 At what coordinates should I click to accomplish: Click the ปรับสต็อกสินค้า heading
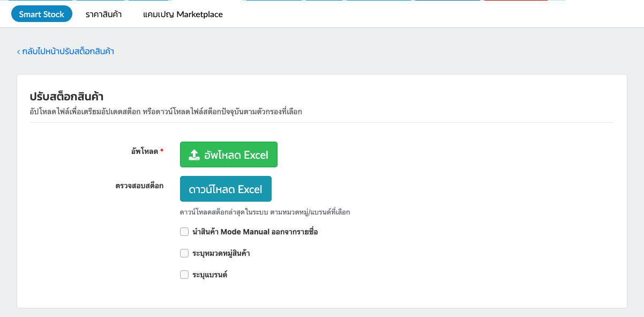(66, 97)
